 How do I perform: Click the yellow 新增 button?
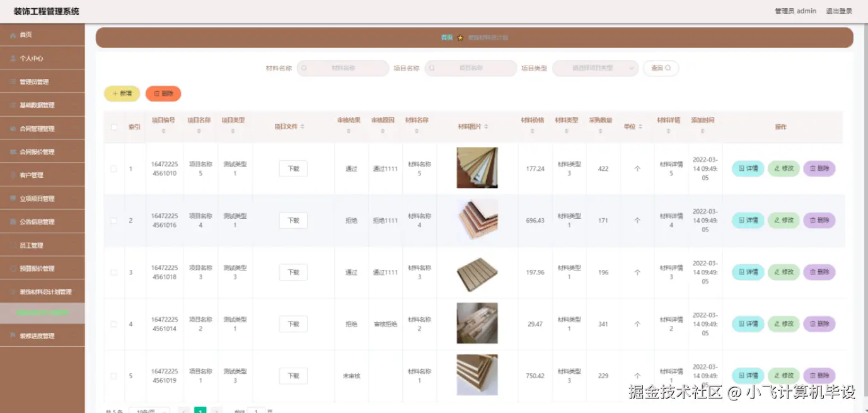click(122, 93)
